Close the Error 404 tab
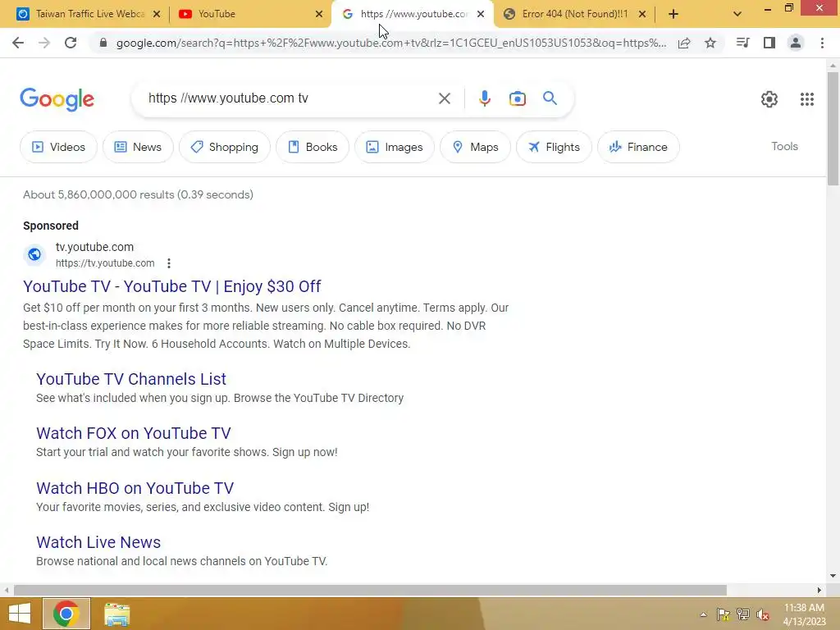This screenshot has height=630, width=840. (x=642, y=14)
